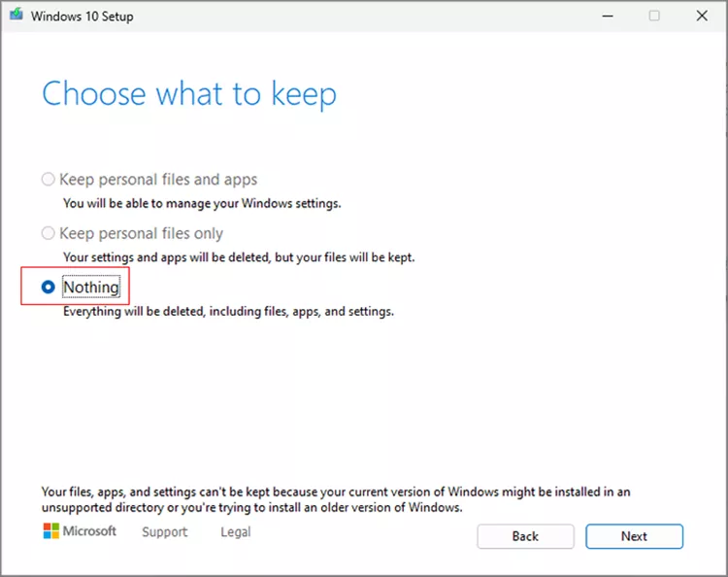Viewport: 728px width, 577px height.
Task: Open the Support link
Action: click(x=165, y=532)
